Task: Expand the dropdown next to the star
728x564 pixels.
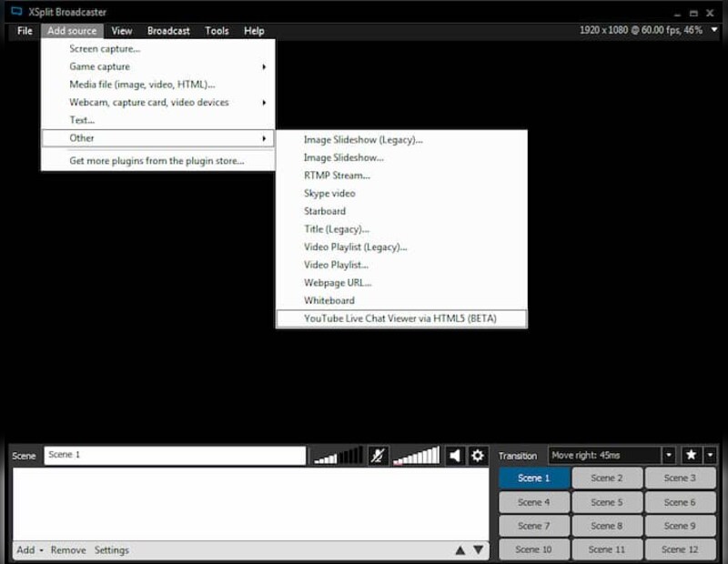Action: coord(711,455)
